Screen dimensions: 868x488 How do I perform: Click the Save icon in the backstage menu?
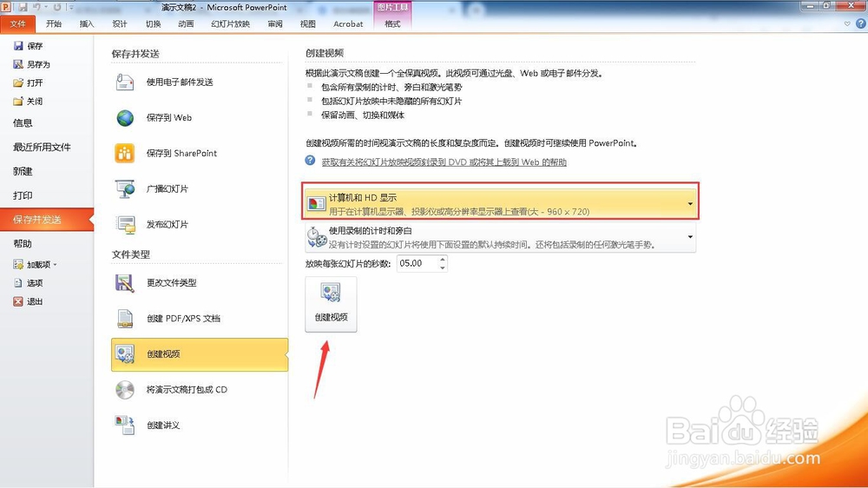tap(18, 46)
